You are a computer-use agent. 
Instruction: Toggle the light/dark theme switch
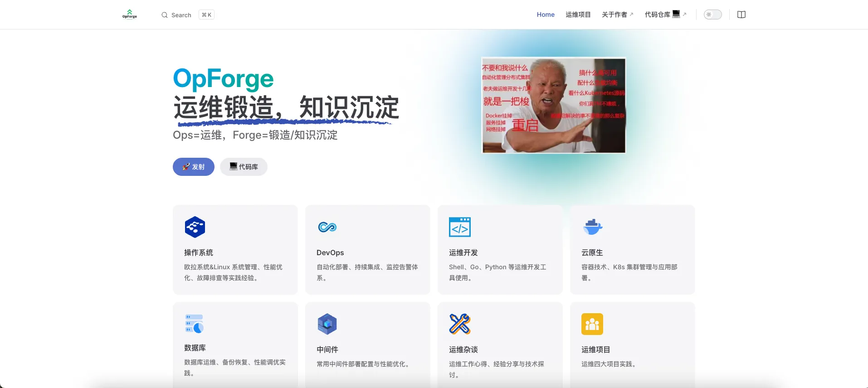click(x=712, y=15)
